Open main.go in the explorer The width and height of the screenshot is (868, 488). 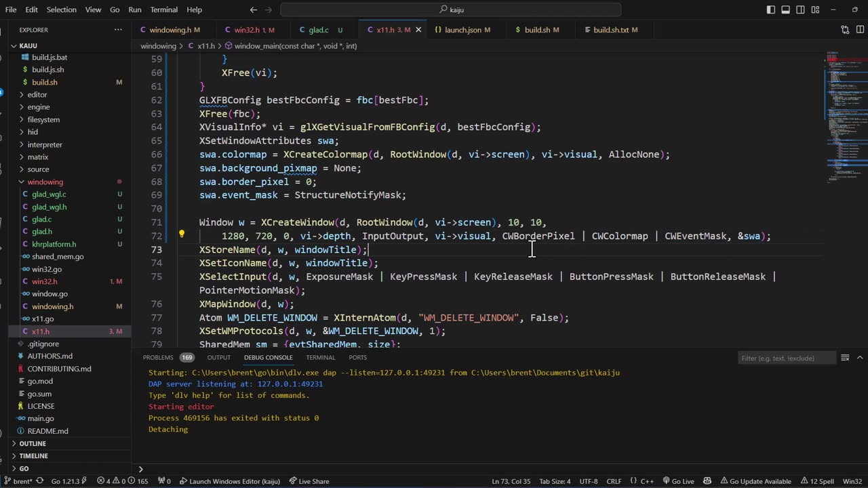(41, 418)
